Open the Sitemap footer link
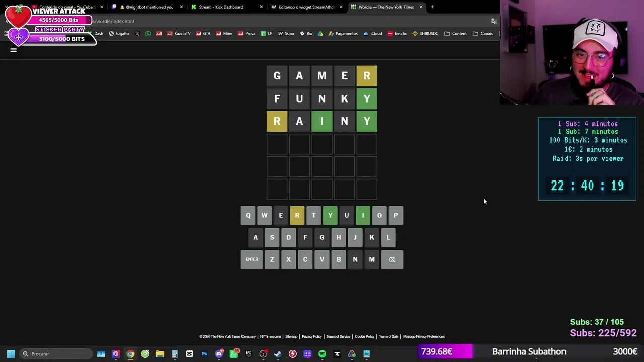Image resolution: width=644 pixels, height=362 pixels. [x=291, y=337]
